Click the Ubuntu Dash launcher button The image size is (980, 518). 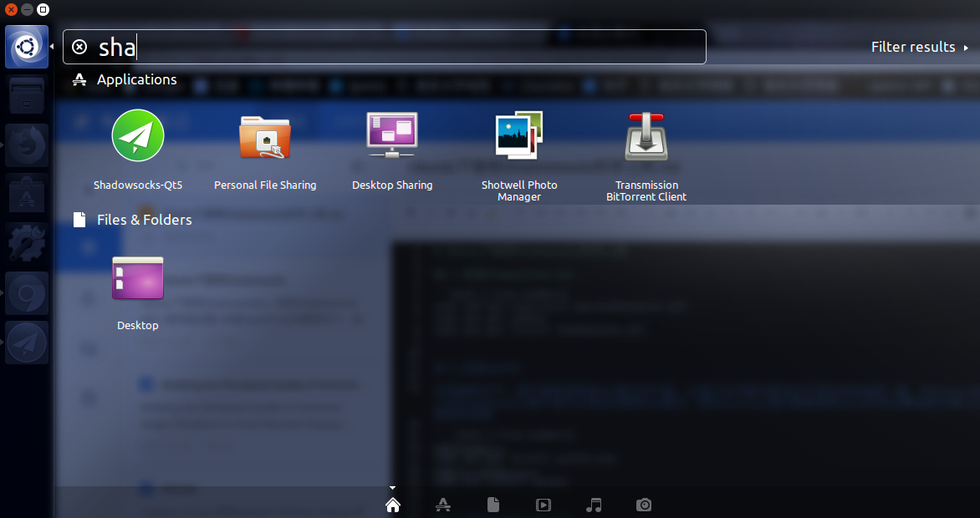(27, 47)
